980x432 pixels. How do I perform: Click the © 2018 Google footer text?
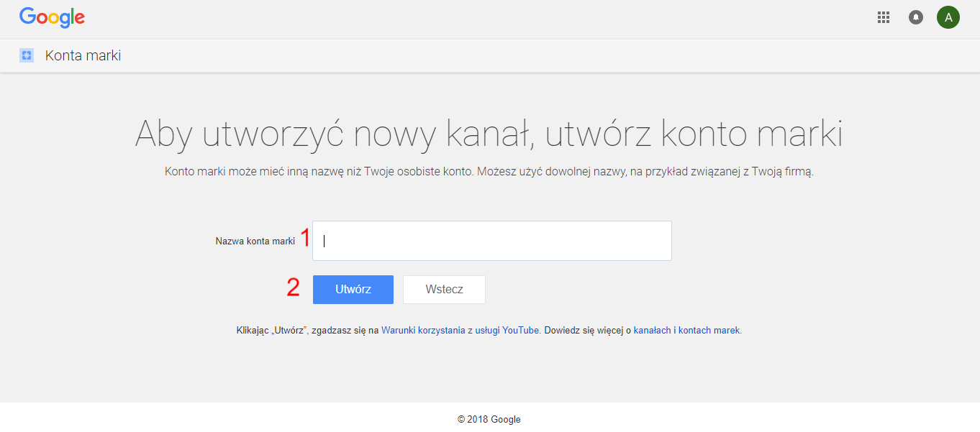click(489, 419)
